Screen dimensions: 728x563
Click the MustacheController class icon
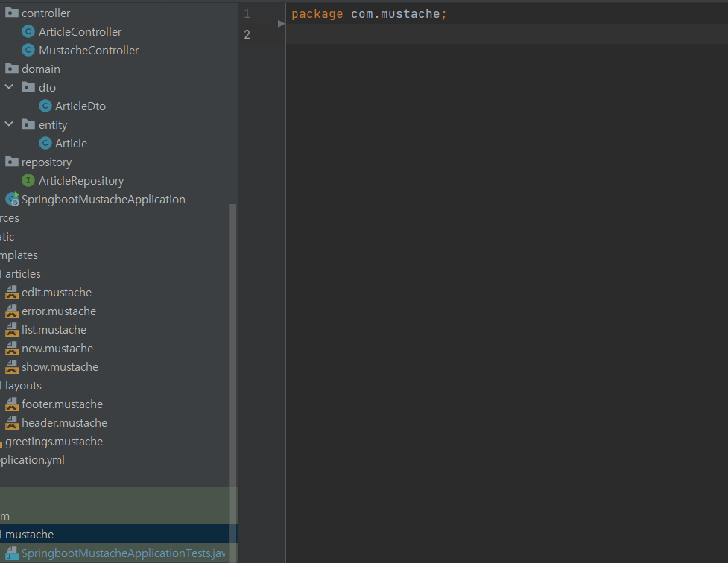[28, 50]
